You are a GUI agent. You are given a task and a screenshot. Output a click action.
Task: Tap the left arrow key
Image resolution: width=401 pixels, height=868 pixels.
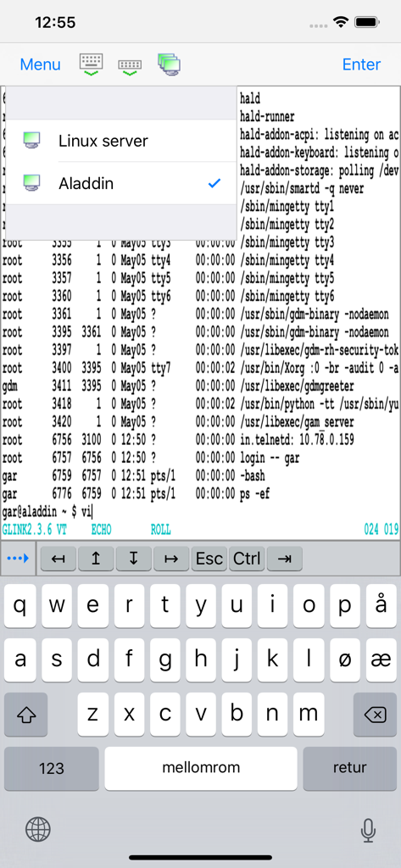point(58,559)
